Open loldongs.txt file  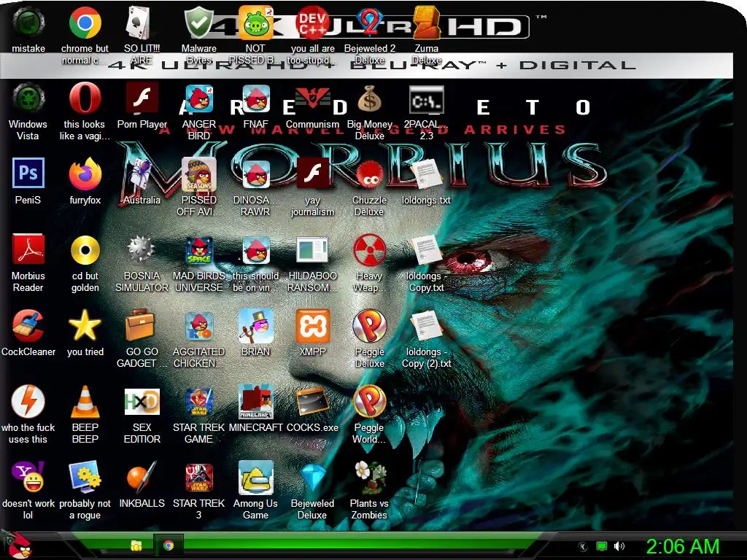pyautogui.click(x=426, y=174)
